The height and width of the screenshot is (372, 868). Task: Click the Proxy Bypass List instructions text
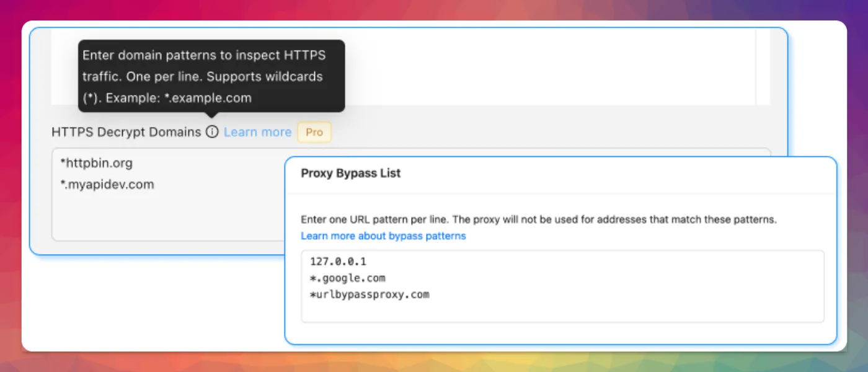click(x=539, y=219)
